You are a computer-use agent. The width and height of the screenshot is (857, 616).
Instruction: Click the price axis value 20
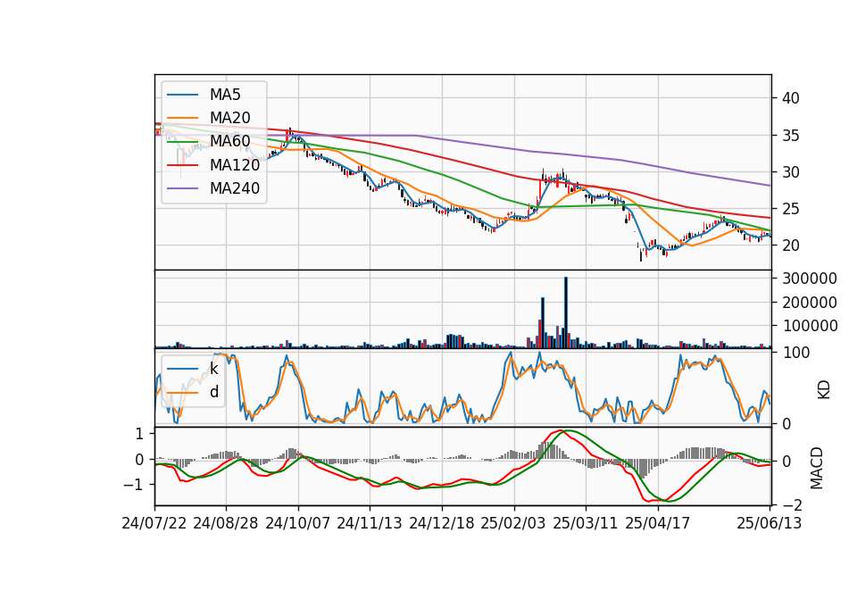click(791, 246)
